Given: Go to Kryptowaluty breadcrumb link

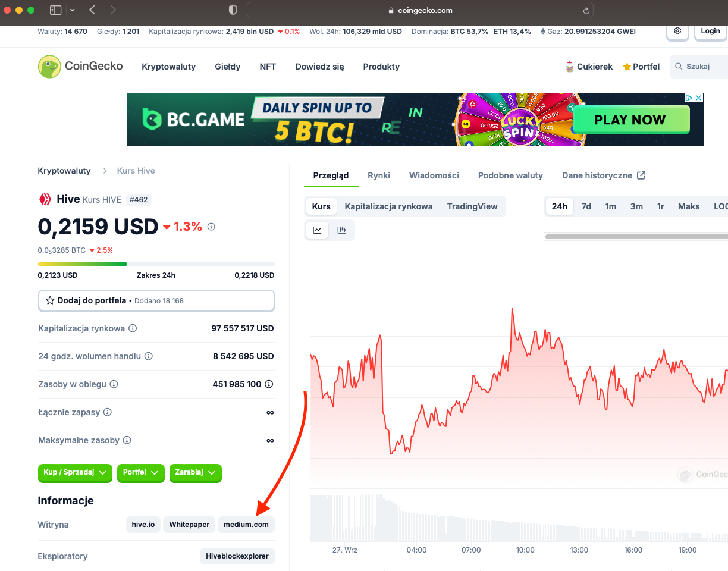Looking at the screenshot, I should tap(64, 171).
